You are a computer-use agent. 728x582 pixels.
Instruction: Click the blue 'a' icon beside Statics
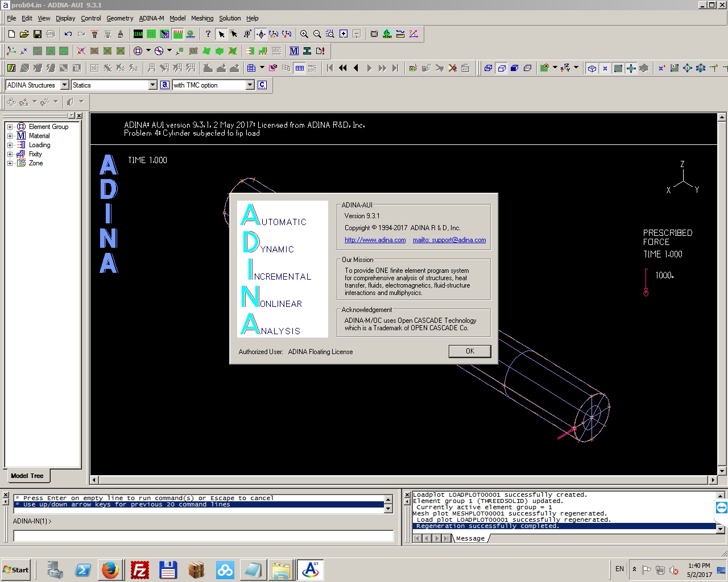[165, 85]
